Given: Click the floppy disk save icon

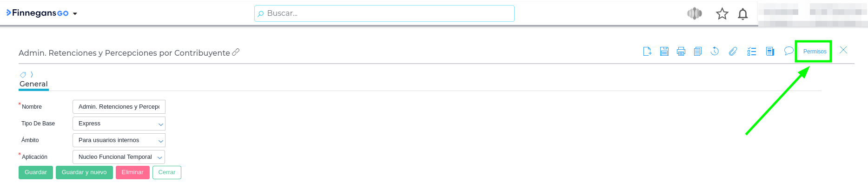Looking at the screenshot, I should (664, 52).
